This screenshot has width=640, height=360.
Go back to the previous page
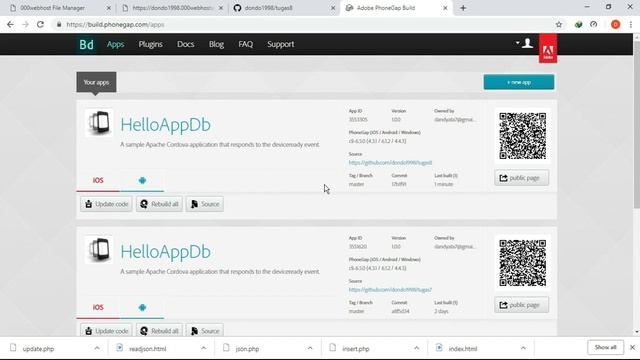[10, 24]
